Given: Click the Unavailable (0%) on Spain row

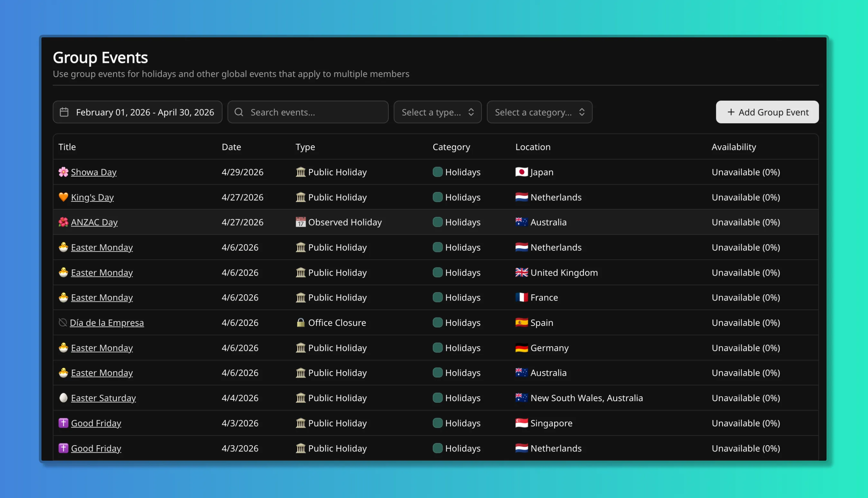Looking at the screenshot, I should pos(746,323).
